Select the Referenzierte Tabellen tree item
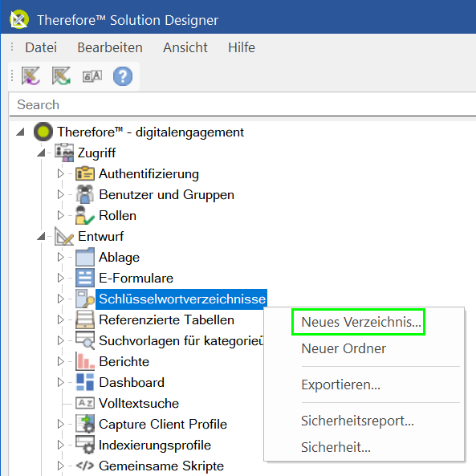Image resolution: width=476 pixels, height=476 pixels. (166, 319)
